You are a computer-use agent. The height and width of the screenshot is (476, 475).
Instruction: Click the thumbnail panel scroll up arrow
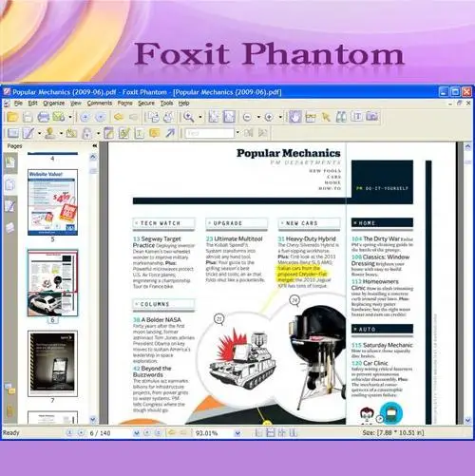(93, 157)
